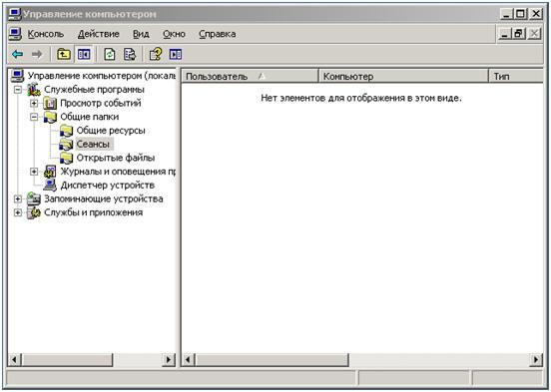
Task: Click the results pane horizontal scrollbar thumb
Action: (x=272, y=360)
